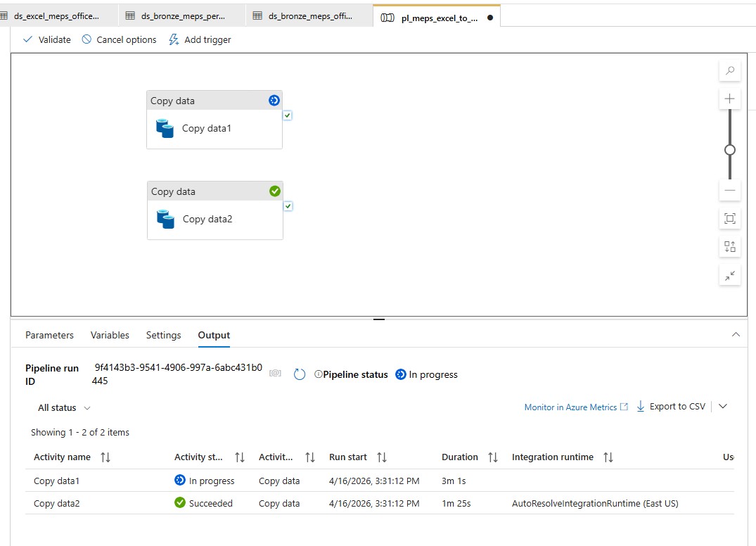Click the zoom to fit icon
756x546 pixels.
click(730, 219)
